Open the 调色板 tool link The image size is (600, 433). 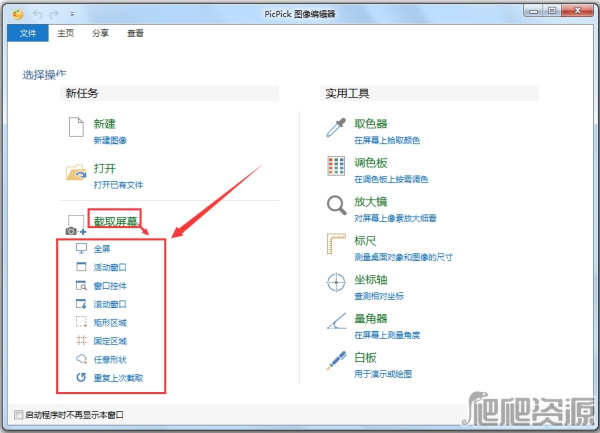click(x=370, y=163)
